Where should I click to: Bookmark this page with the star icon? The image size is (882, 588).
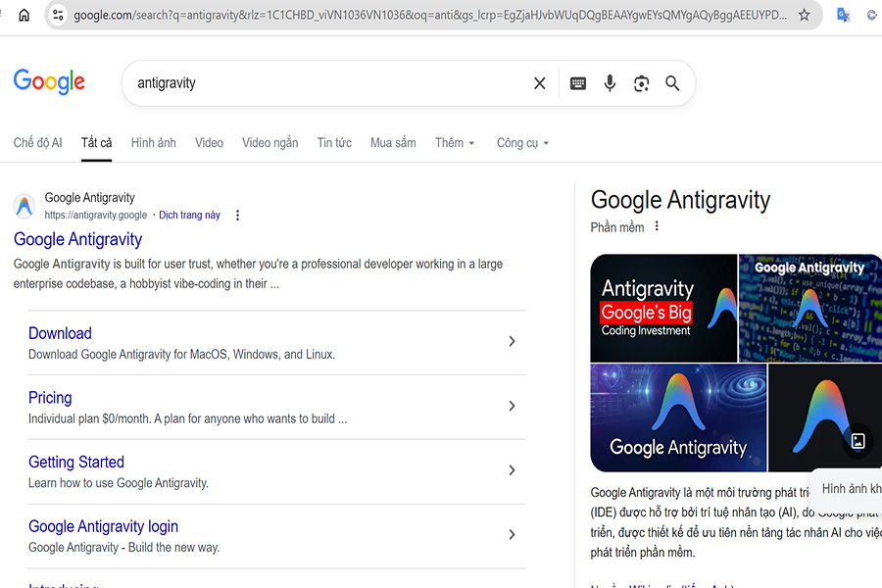[x=805, y=15]
